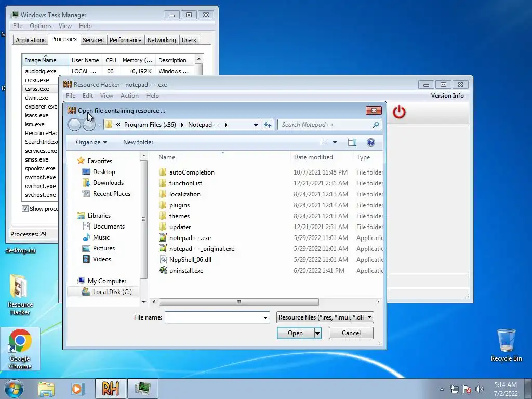
Task: Select the themes folder
Action: click(179, 216)
